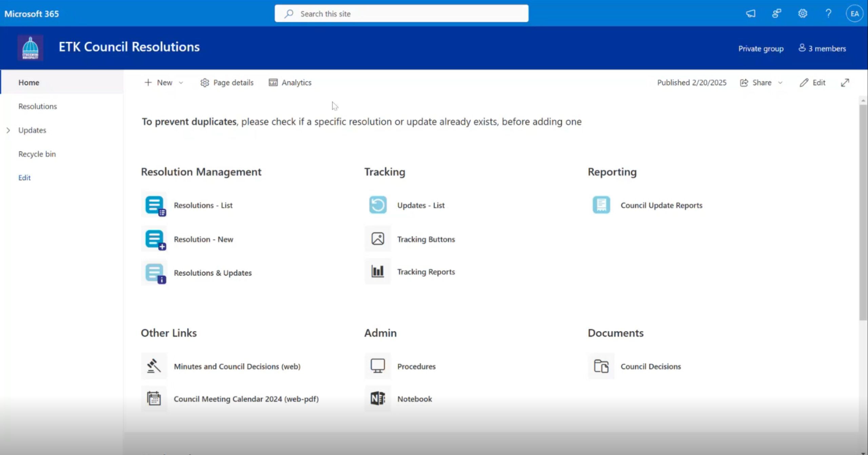Open the Council Update Reports icon
The image size is (868, 455).
(601, 205)
